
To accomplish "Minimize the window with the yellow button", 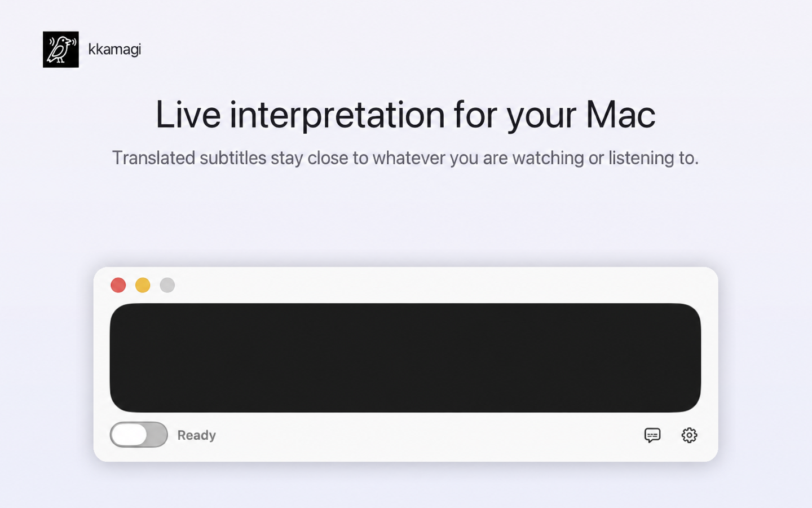I will coord(143,285).
